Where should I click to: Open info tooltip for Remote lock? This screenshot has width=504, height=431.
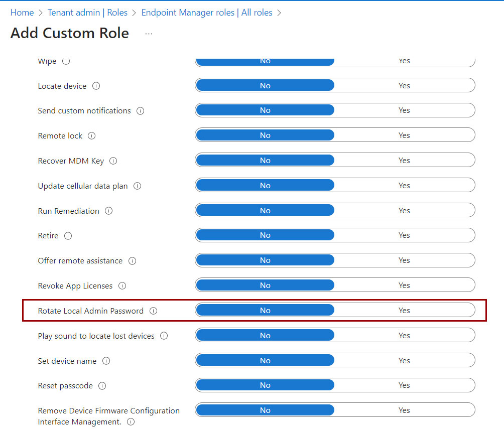pyautogui.click(x=91, y=136)
